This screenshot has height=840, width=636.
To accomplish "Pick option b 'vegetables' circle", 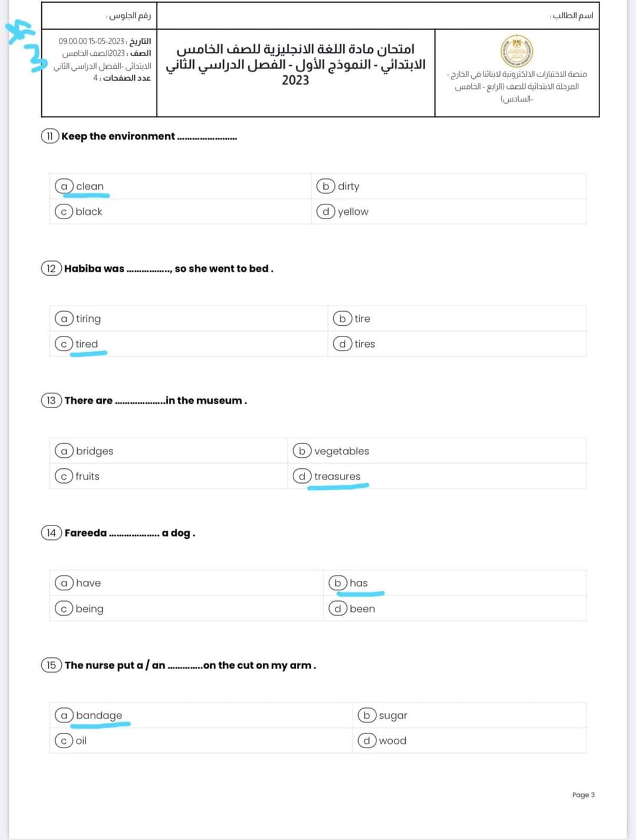I will tap(302, 451).
